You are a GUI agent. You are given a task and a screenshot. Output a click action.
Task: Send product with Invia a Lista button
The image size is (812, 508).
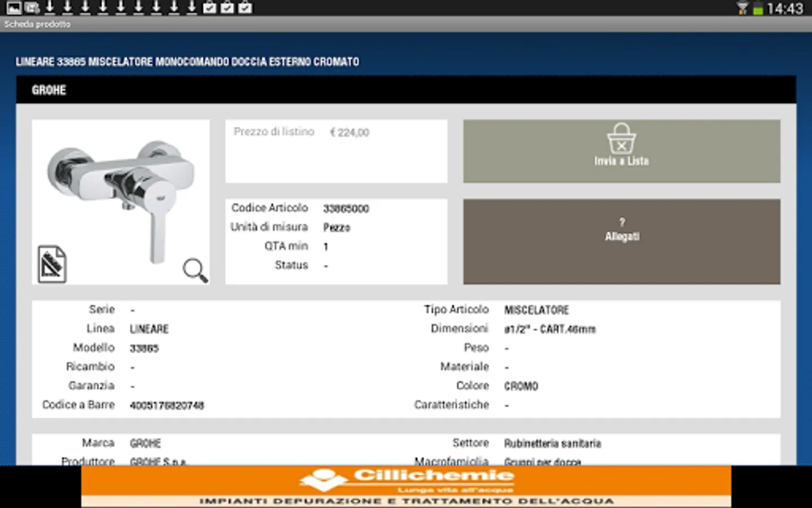click(x=622, y=151)
